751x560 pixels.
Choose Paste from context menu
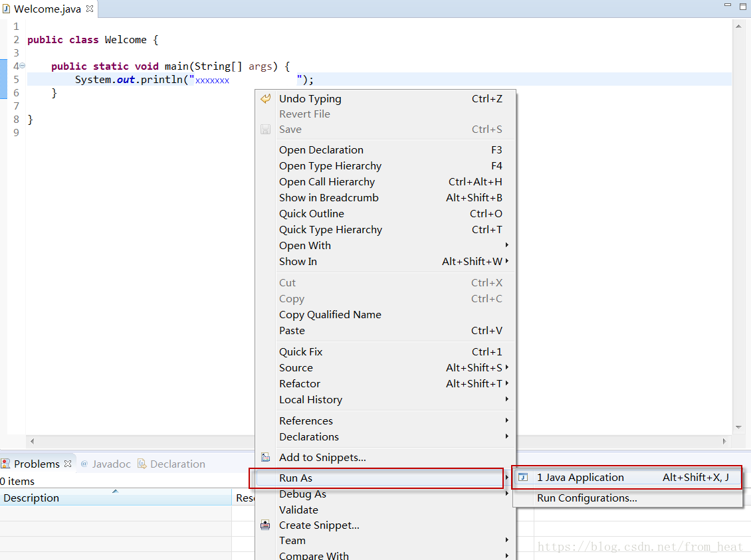[x=387, y=331]
